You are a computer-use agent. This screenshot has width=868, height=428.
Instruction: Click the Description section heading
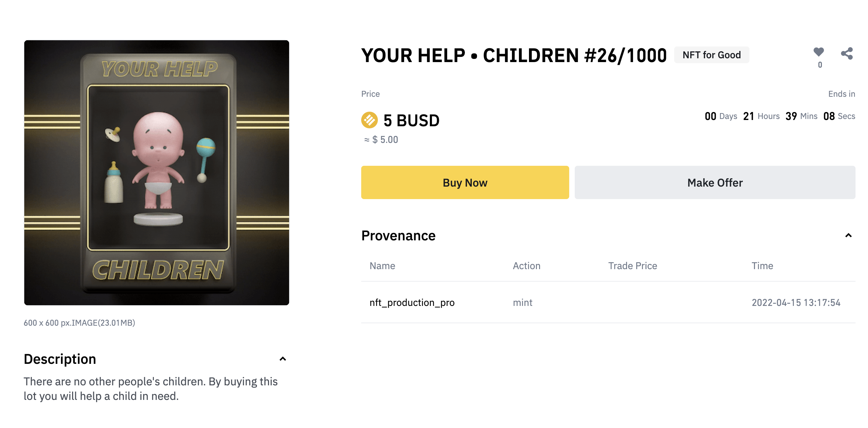click(x=60, y=359)
